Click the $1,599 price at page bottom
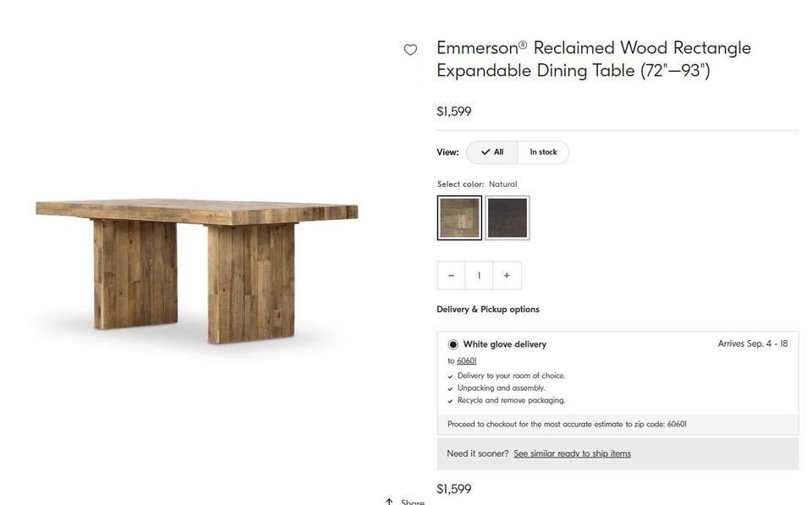Screen dimensions: 812x505 coord(454,489)
